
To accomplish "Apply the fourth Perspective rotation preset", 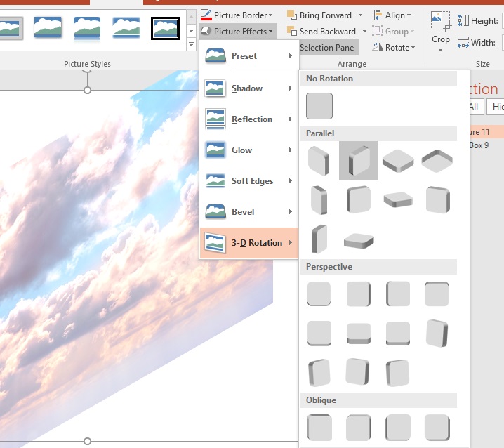I will click(x=437, y=294).
